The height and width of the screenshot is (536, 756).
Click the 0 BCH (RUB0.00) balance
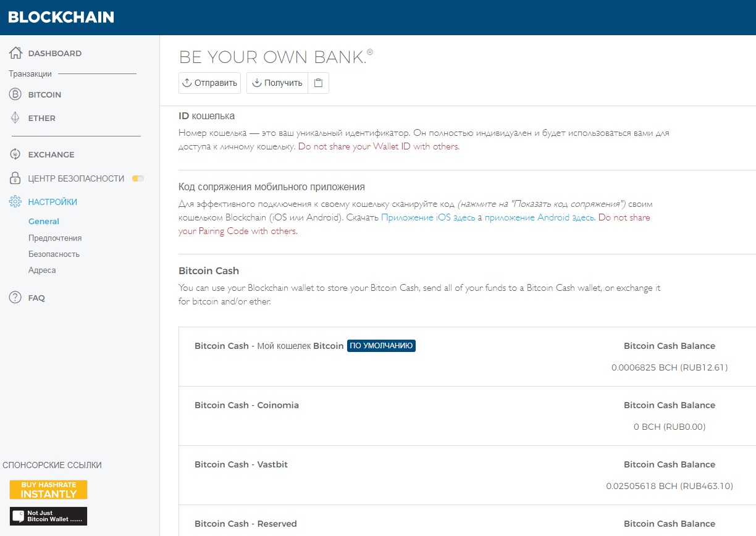(x=670, y=427)
